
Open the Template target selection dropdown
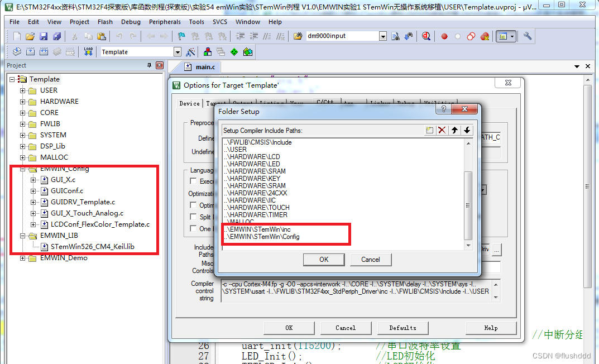click(178, 51)
